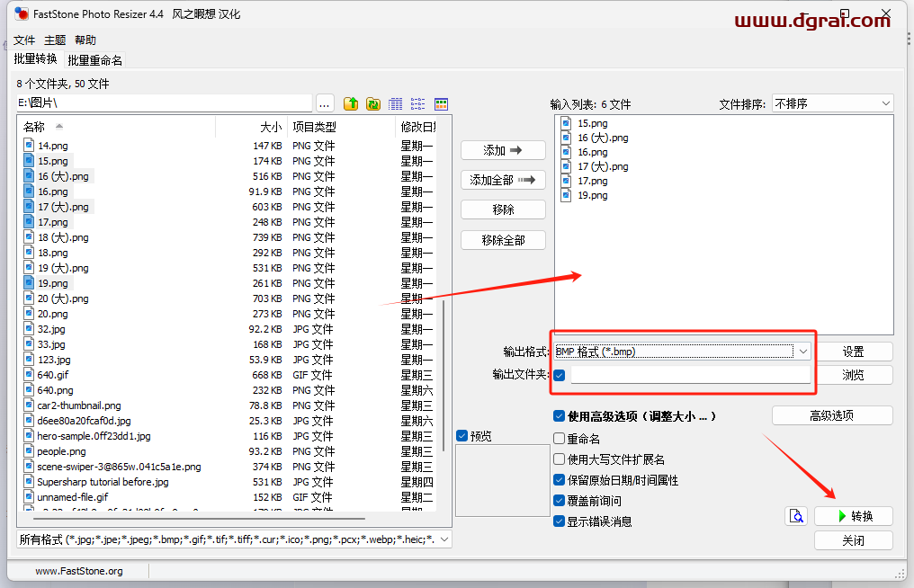
Task: Click the www.FastStone.org status link
Action: (78, 571)
